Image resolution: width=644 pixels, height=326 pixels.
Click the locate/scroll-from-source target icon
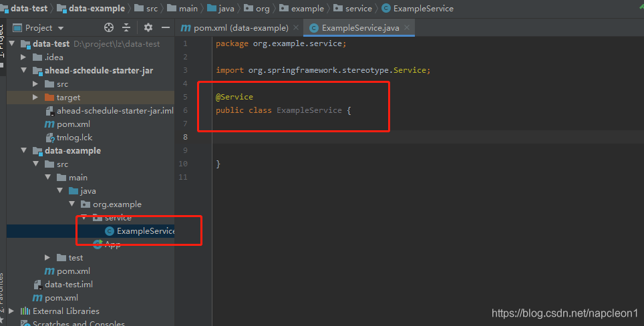pyautogui.click(x=109, y=27)
